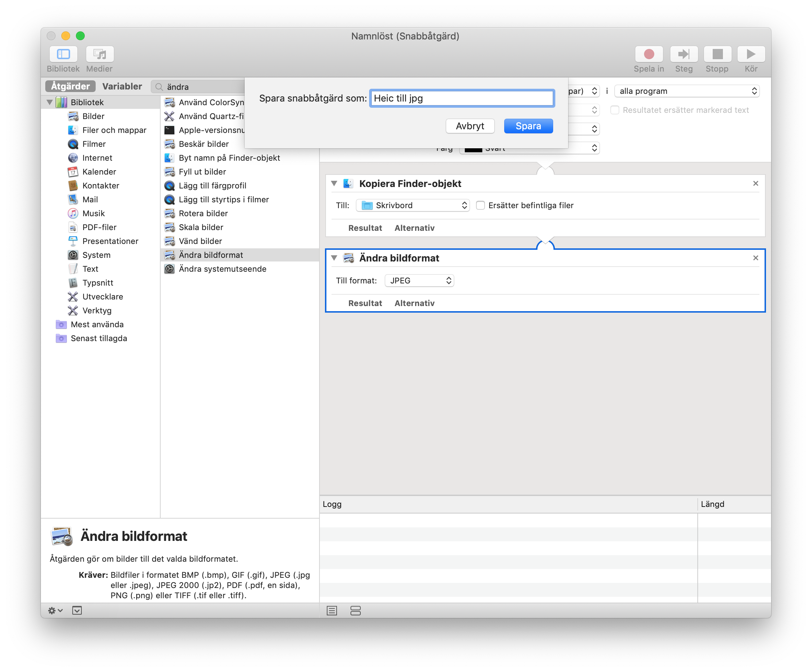The height and width of the screenshot is (672, 812).
Task: Toggle the variables list icon below log
Action: (355, 611)
